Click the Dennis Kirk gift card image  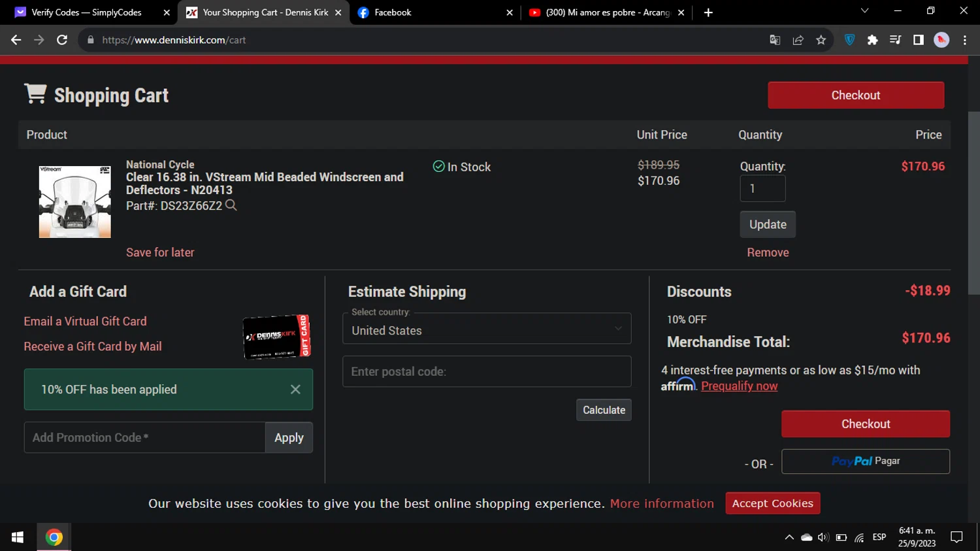277,337
